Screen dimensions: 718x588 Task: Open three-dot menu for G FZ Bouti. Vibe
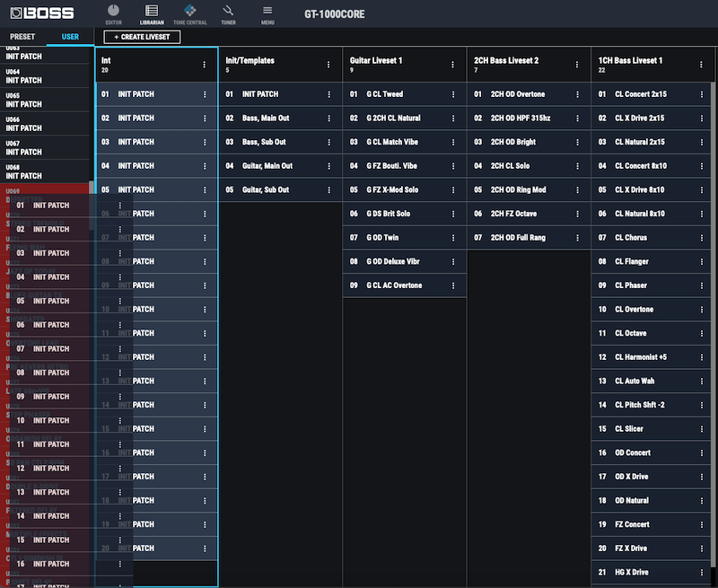coord(453,166)
